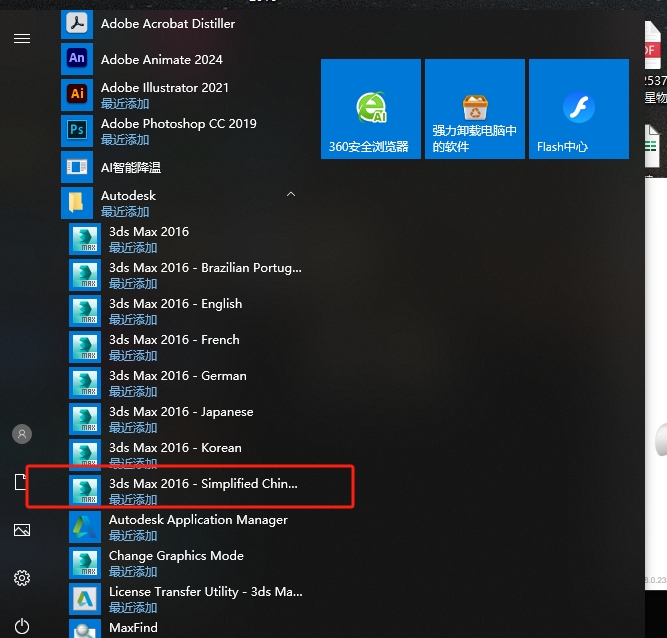The height and width of the screenshot is (638, 667).
Task: Open Adobe Photoshop CC 2019 icon
Action: pos(77,130)
